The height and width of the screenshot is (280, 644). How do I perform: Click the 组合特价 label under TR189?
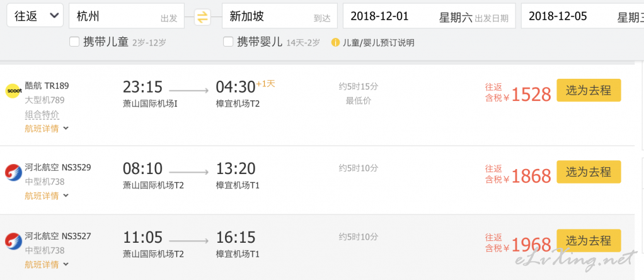[42, 115]
